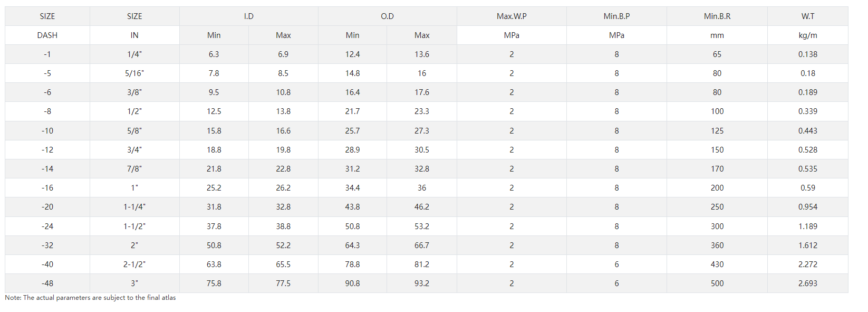
Task: Click the Max.W.P column header
Action: [x=512, y=16]
